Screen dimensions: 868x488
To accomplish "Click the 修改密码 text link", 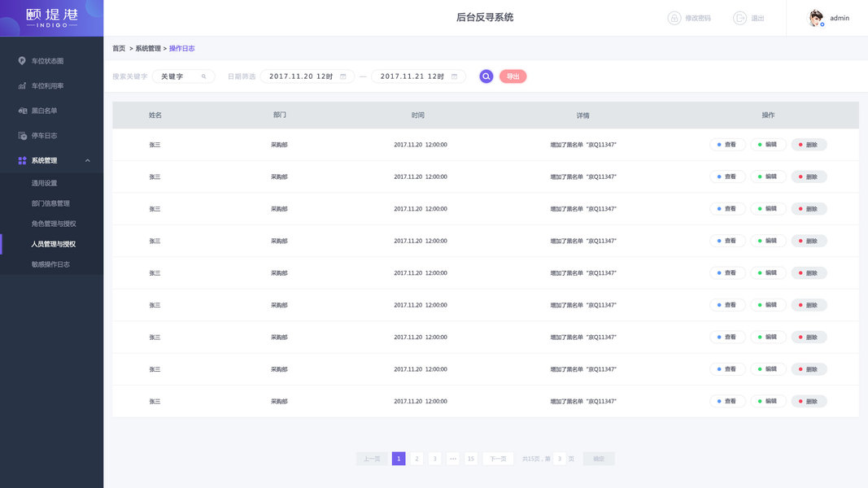I will tap(697, 18).
